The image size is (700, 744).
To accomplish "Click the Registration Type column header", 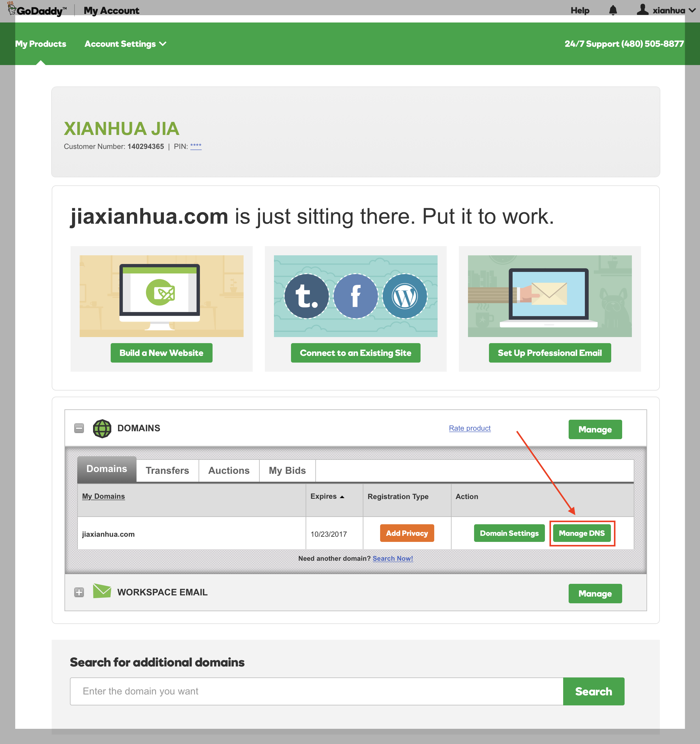I will click(398, 497).
